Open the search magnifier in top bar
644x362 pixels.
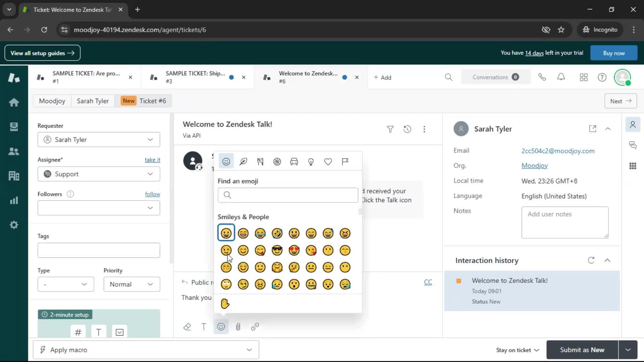pyautogui.click(x=448, y=77)
